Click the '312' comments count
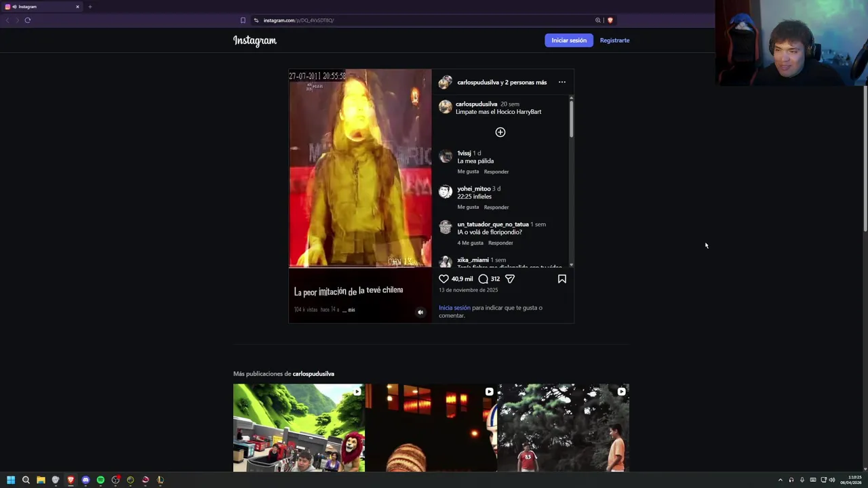Screen dimensions: 868x488 (495, 279)
